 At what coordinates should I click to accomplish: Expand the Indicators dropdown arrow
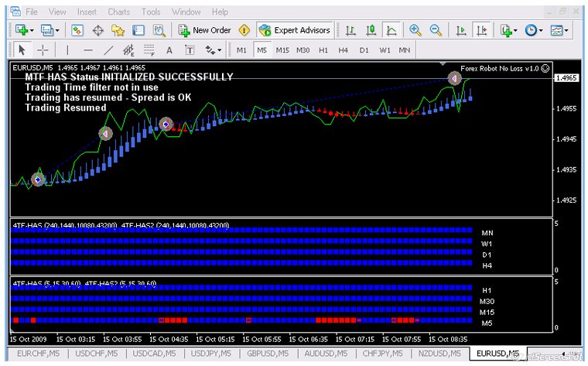pos(515,30)
